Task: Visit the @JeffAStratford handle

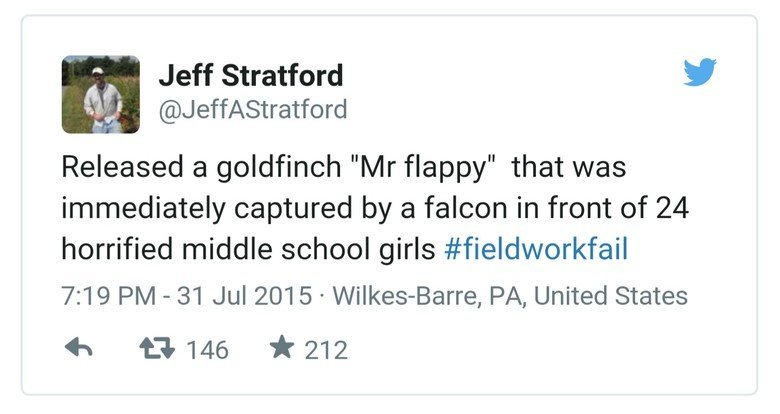Action: (253, 109)
